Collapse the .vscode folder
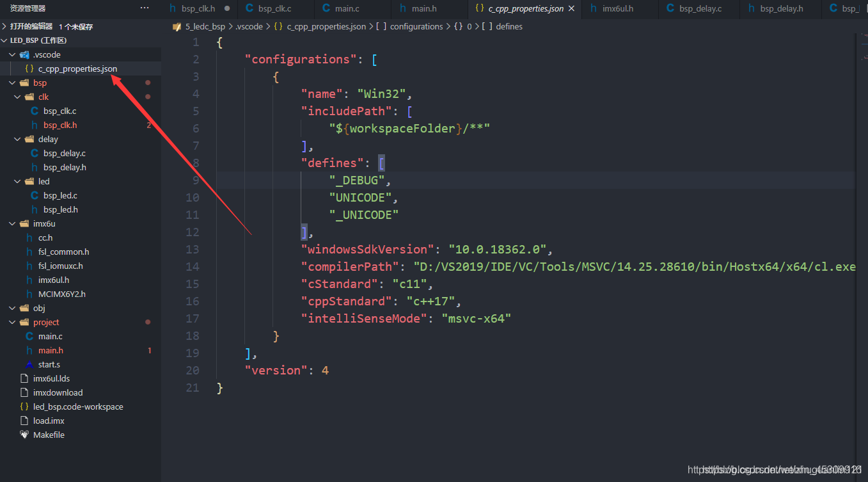This screenshot has width=868, height=482. click(x=12, y=54)
